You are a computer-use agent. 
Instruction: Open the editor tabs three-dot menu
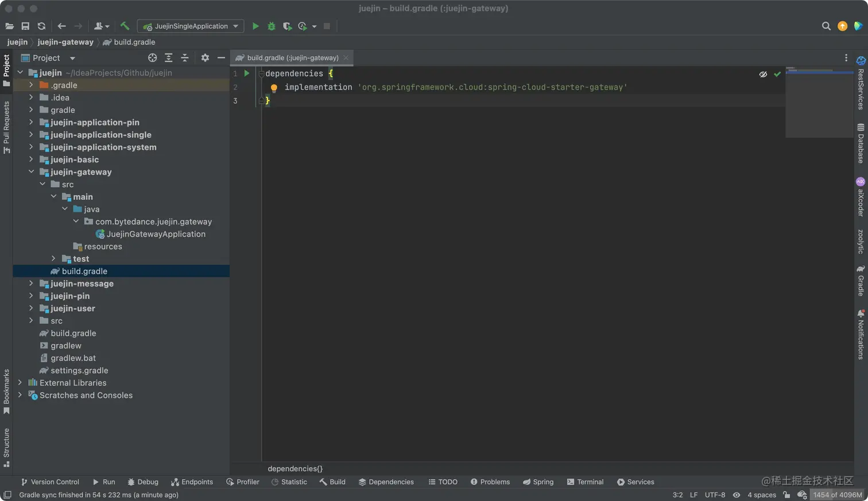tap(846, 57)
